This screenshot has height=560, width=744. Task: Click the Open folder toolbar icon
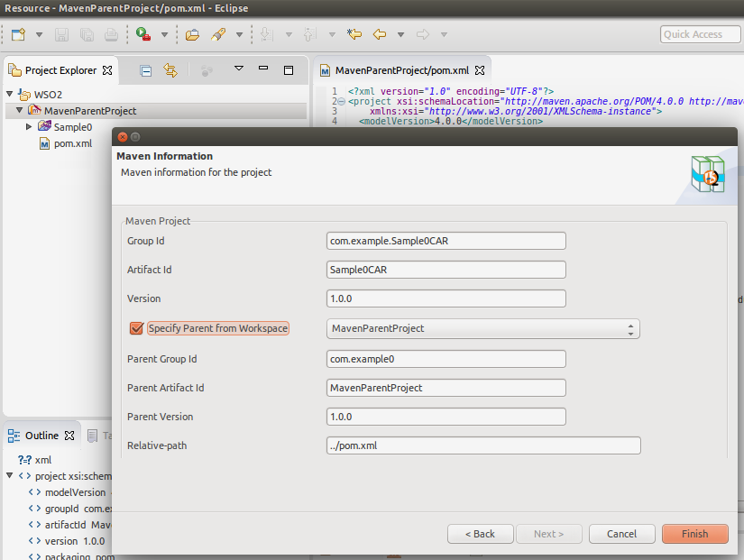pyautogui.click(x=192, y=35)
